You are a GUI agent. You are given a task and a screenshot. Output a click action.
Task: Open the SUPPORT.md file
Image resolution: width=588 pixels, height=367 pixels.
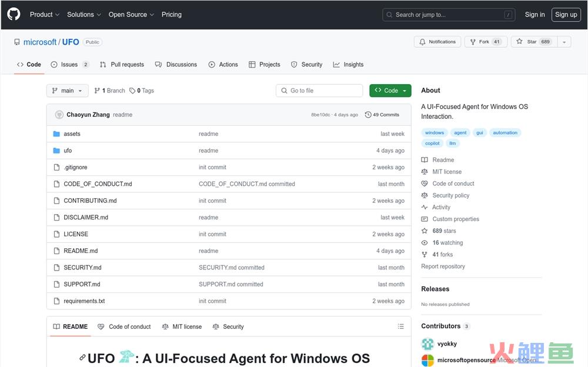click(82, 284)
